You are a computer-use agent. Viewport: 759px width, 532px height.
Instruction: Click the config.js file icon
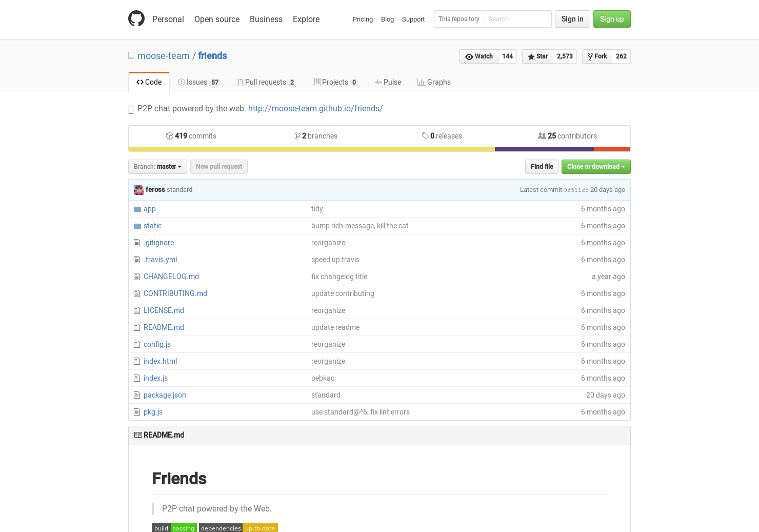(x=137, y=344)
